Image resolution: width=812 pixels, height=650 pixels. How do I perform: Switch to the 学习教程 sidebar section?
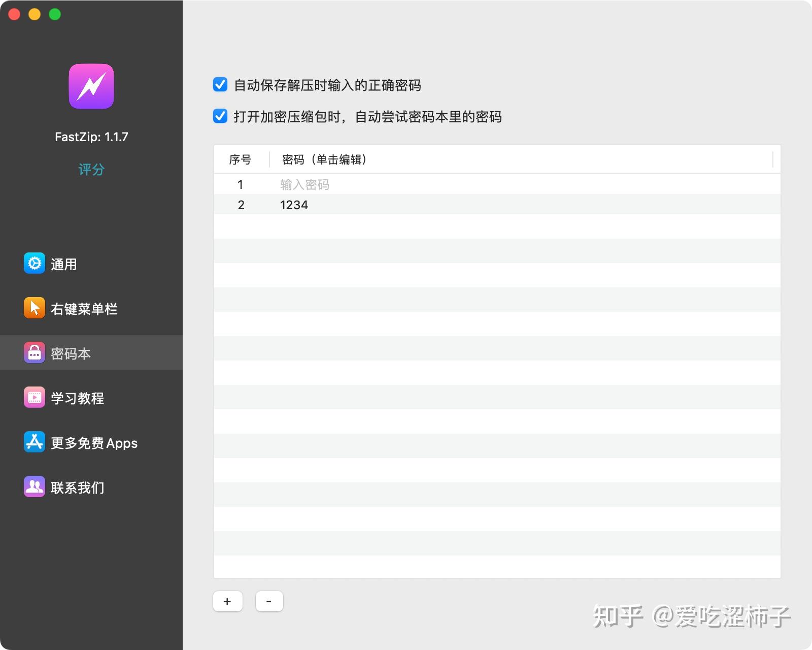click(x=76, y=398)
